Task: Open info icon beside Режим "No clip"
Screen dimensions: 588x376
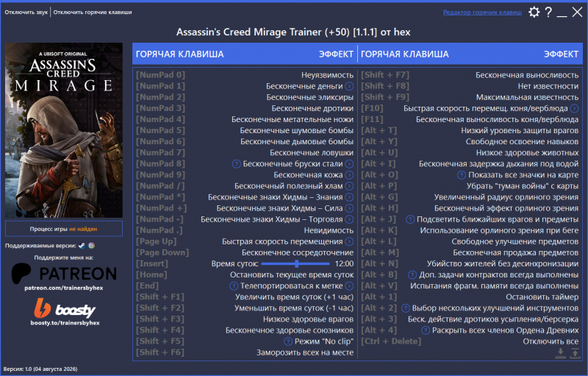Action: coord(288,341)
